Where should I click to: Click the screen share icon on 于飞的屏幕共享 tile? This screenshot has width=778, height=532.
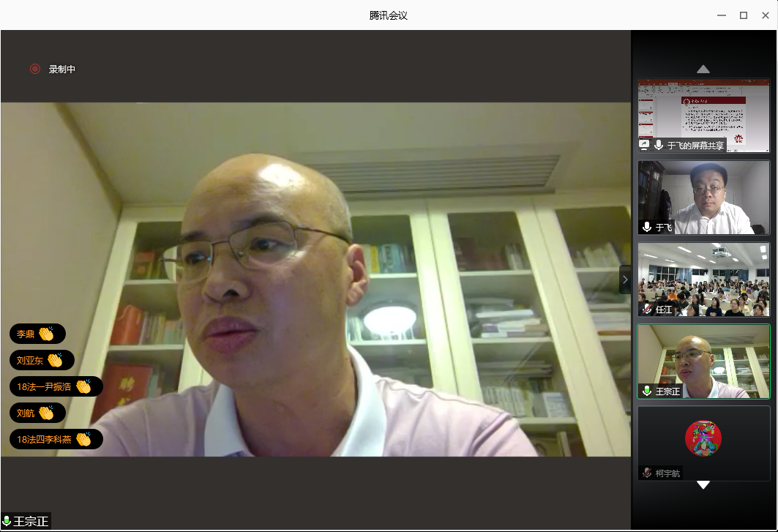coord(644,145)
